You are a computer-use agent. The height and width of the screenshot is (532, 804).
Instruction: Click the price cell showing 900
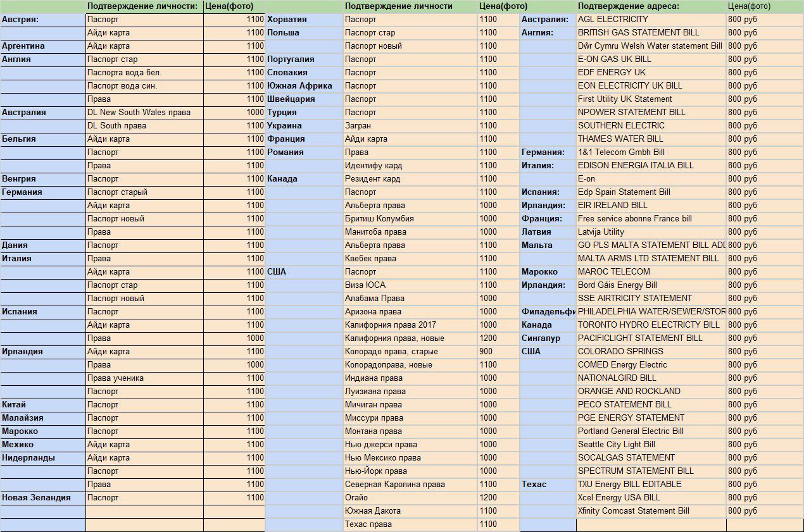point(498,352)
